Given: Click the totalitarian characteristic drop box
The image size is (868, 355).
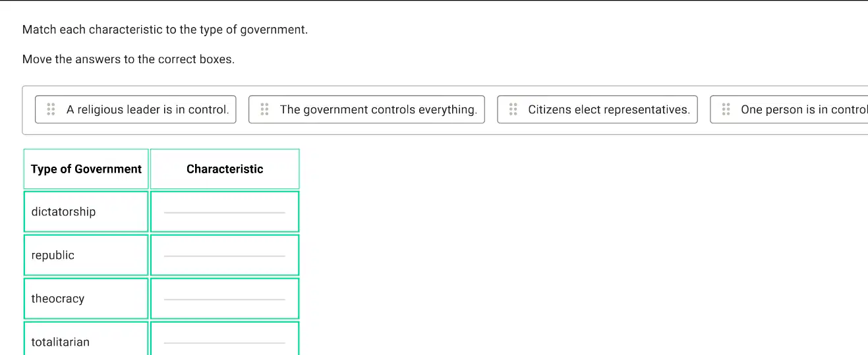Looking at the screenshot, I should pyautogui.click(x=225, y=339).
